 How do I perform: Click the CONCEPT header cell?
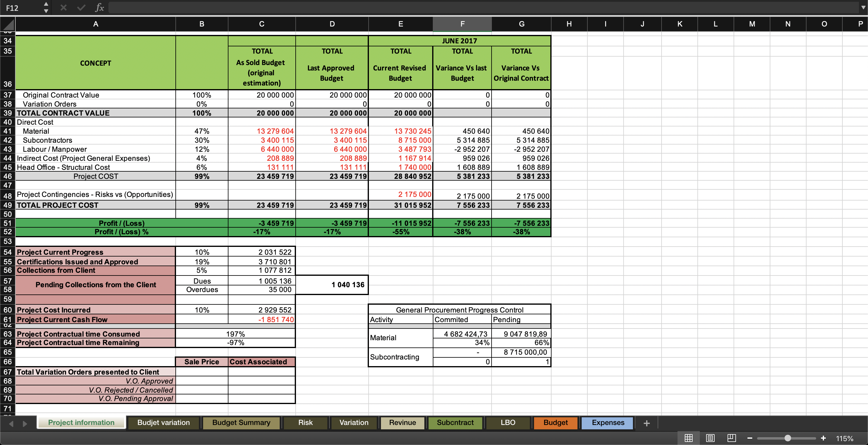(96, 63)
